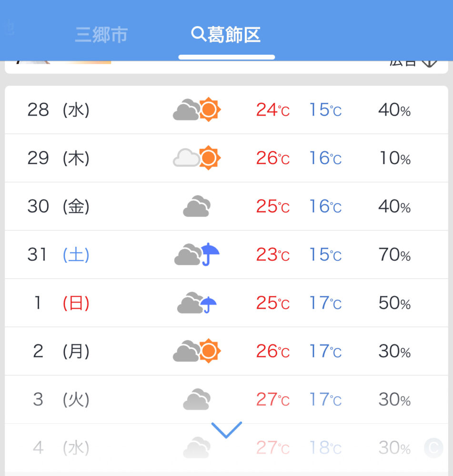Viewport: 453px width, 476px height.
Task: Tap the search magnifier icon beside 葛飾区
Action: [199, 34]
